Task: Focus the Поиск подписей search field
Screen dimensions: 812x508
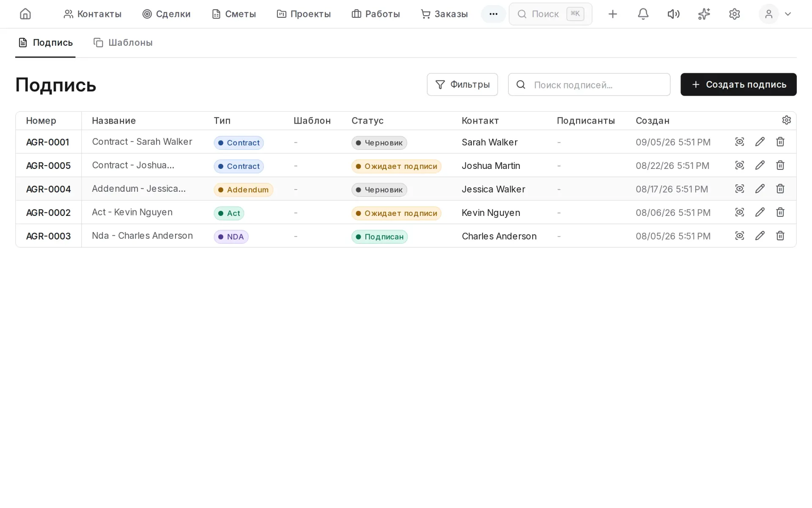Action: coord(589,85)
